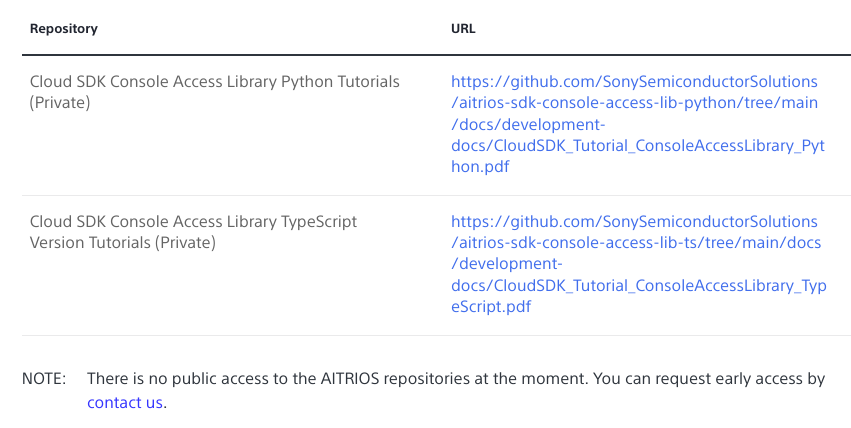Click the 'NOTE:' label
This screenshot has width=851, height=428.
coord(44,379)
